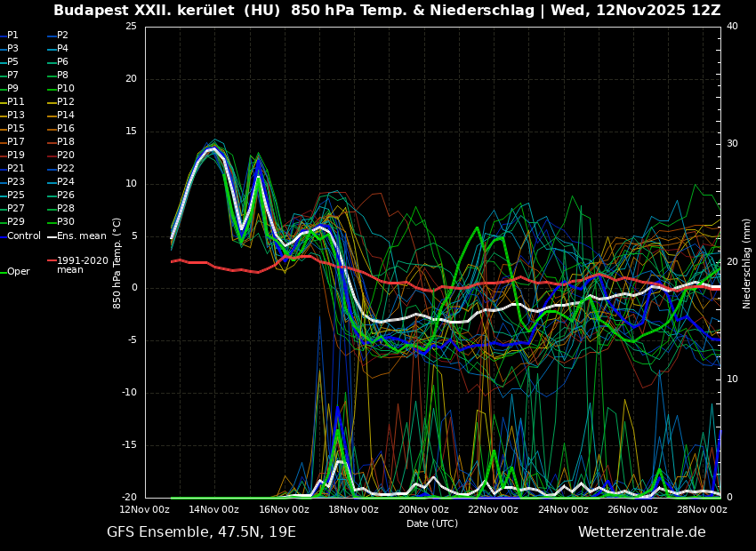The height and width of the screenshot is (551, 756).
Task: Select the Ens. mean legend entry
Action: (81, 236)
